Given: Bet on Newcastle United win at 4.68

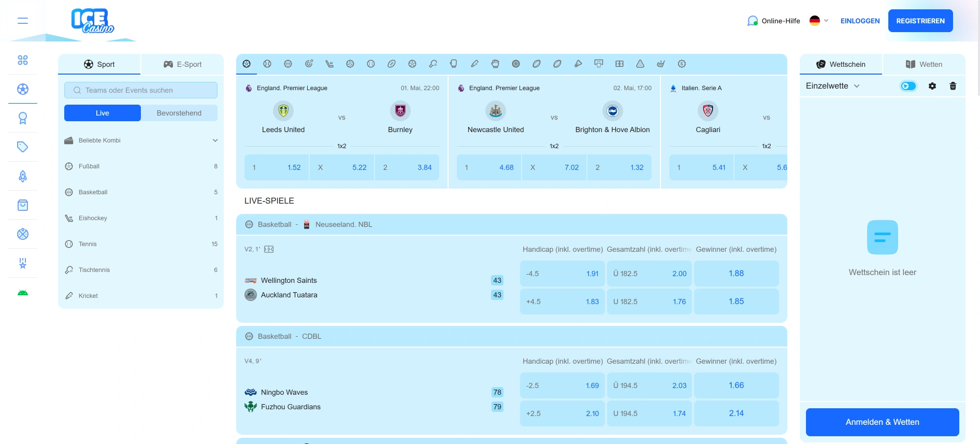Looking at the screenshot, I should [489, 167].
